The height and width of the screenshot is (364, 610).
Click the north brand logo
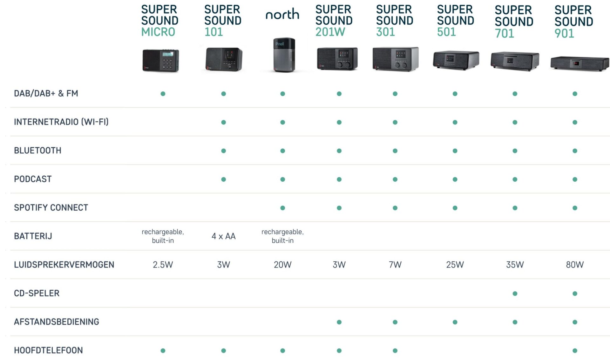[282, 14]
